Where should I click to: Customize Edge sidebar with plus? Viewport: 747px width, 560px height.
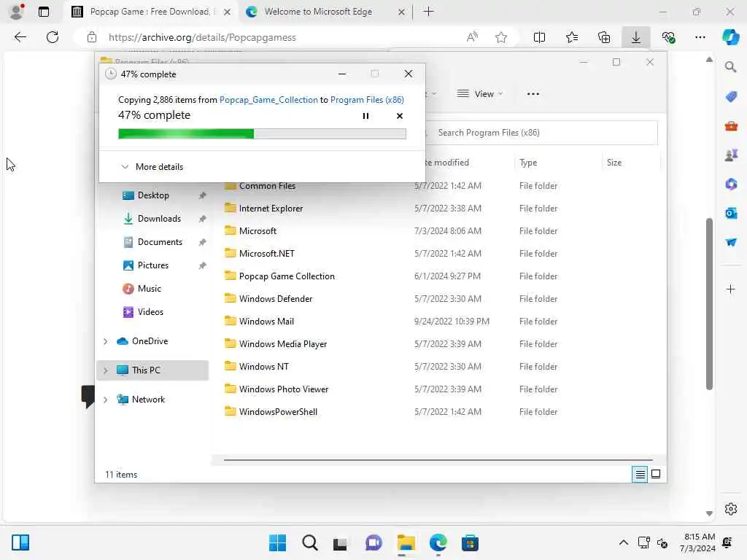coord(731,289)
